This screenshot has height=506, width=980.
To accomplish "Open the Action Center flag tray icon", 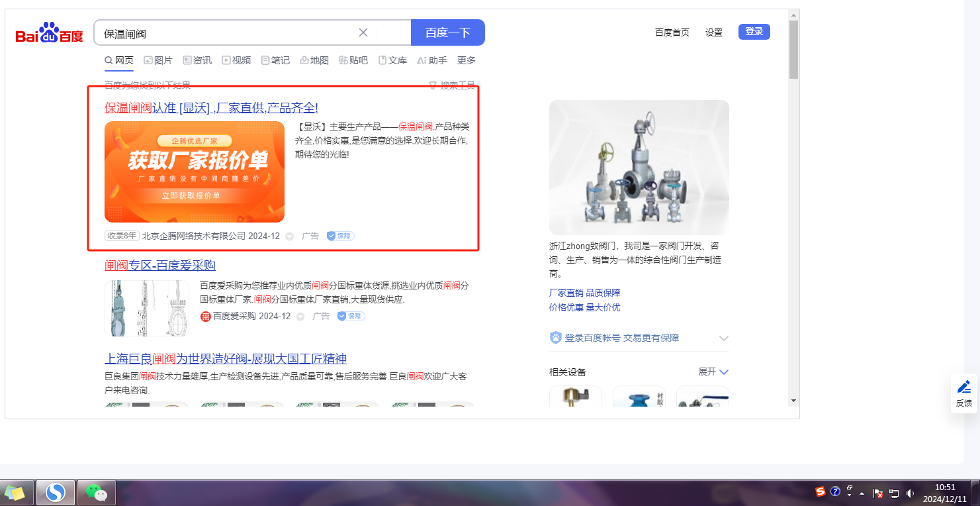I will (x=879, y=493).
